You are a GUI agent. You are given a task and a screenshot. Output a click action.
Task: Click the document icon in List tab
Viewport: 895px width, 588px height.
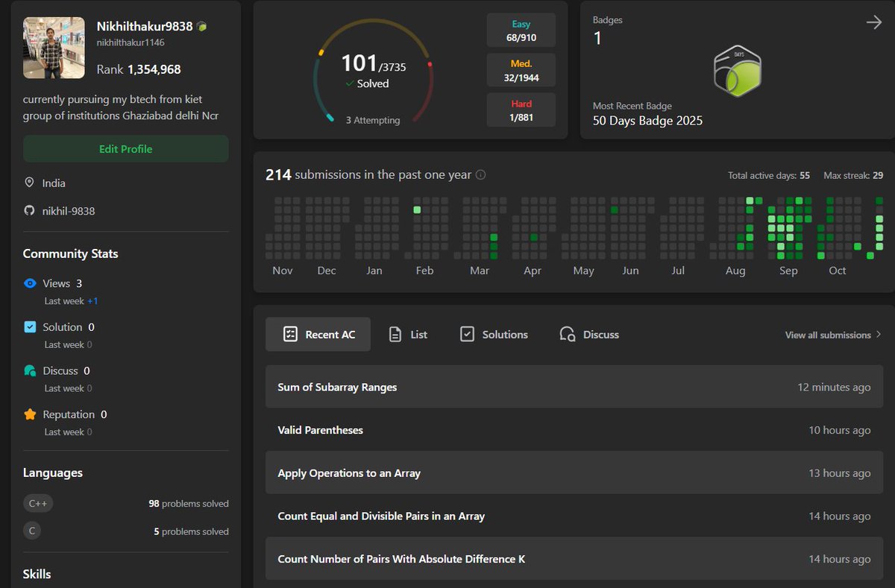pos(395,335)
